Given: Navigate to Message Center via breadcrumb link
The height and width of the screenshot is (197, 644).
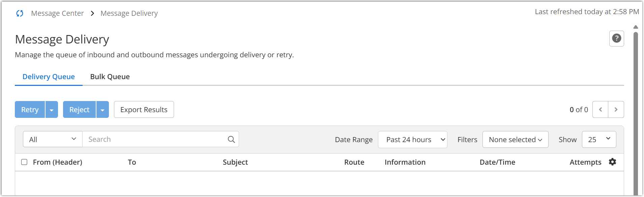Looking at the screenshot, I should [x=57, y=13].
